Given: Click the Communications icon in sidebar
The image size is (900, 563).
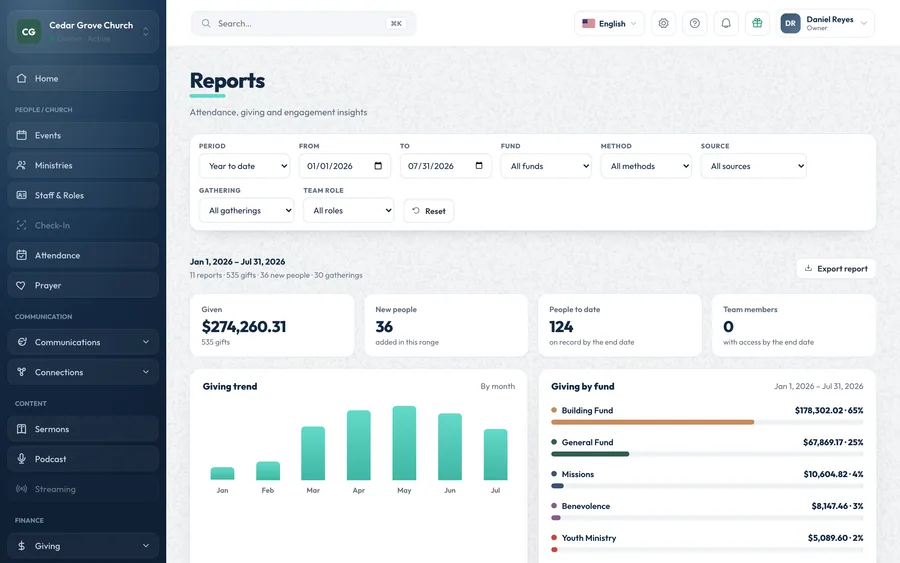Looking at the screenshot, I should (21, 342).
